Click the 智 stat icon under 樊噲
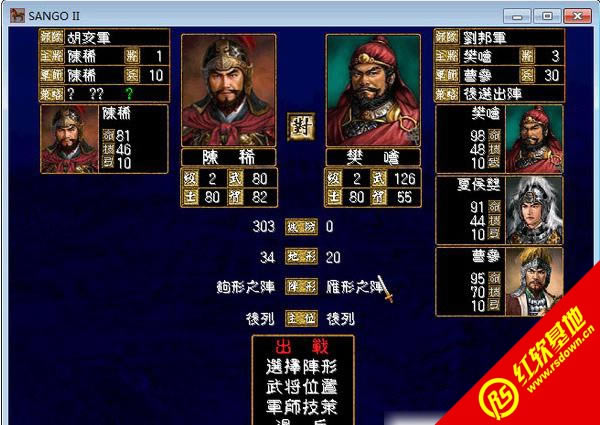600x425 pixels. tap(380, 197)
